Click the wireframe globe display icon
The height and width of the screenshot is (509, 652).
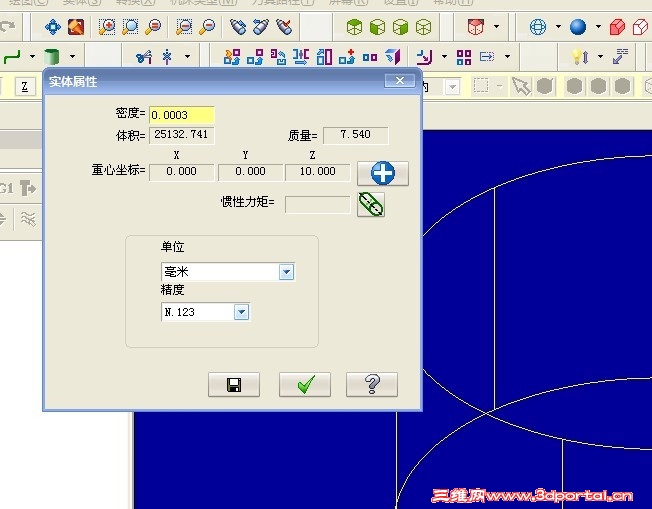(538, 27)
